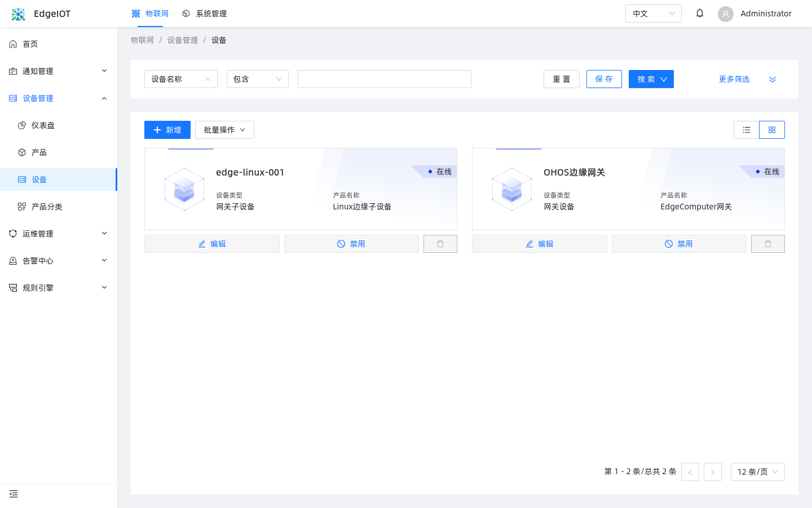Collapse 设备管理 menu
The image size is (812, 508).
[59, 98]
